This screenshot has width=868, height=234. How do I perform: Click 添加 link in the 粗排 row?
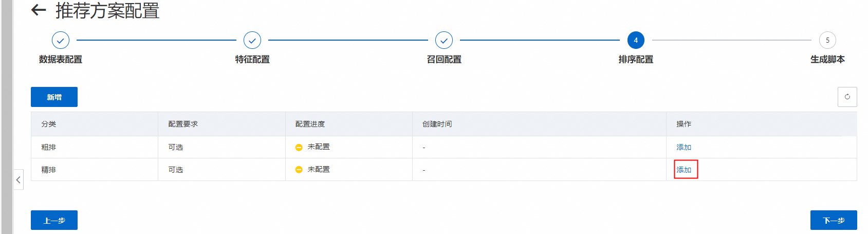[x=684, y=147]
